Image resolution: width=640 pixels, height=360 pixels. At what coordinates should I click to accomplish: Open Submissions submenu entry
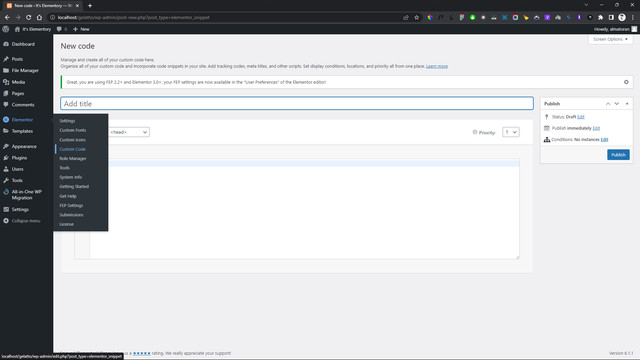pos(71,215)
